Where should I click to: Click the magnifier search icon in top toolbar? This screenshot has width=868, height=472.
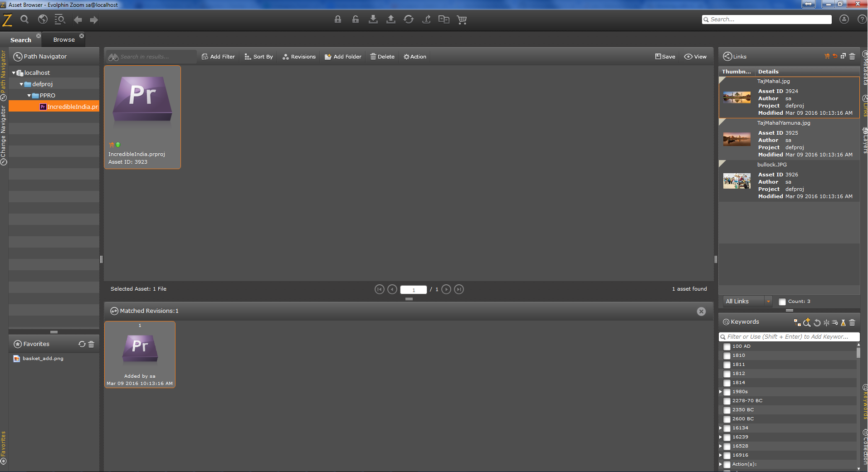pos(24,19)
